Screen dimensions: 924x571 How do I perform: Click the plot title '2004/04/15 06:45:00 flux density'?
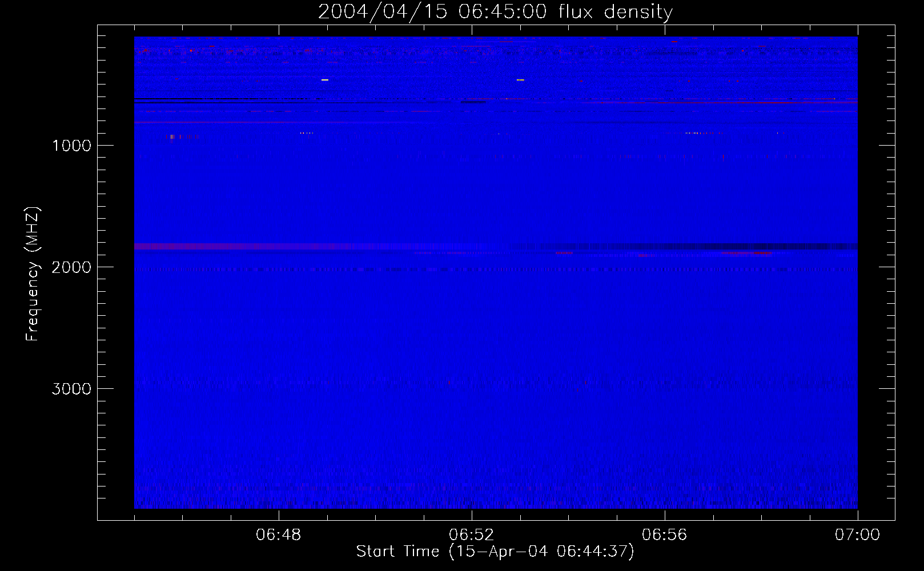[x=495, y=12]
